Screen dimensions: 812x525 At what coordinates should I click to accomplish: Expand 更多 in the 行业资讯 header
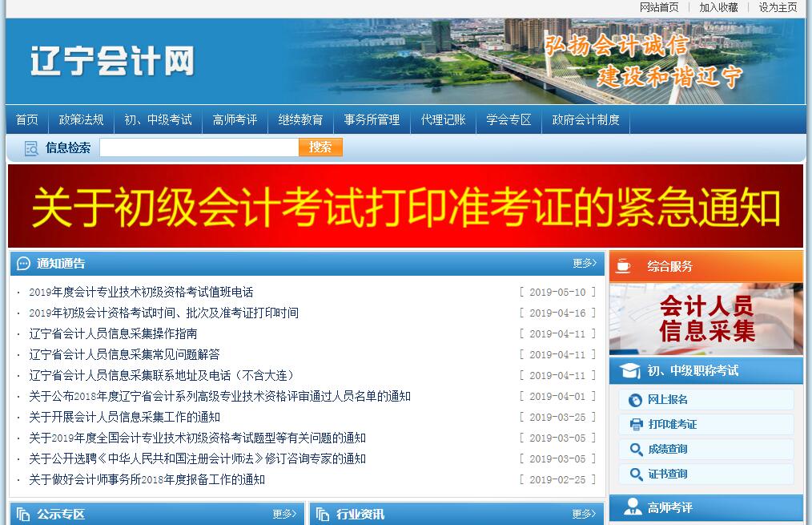(x=584, y=514)
